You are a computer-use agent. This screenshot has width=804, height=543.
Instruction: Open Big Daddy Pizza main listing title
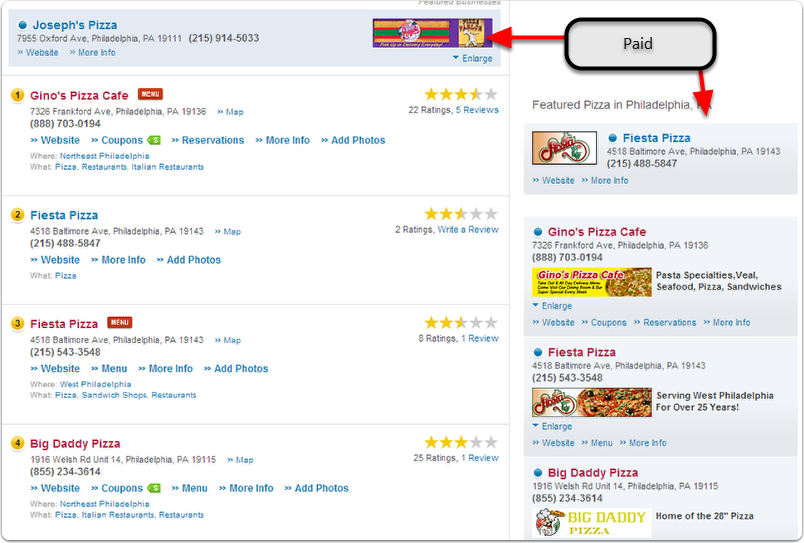[75, 444]
